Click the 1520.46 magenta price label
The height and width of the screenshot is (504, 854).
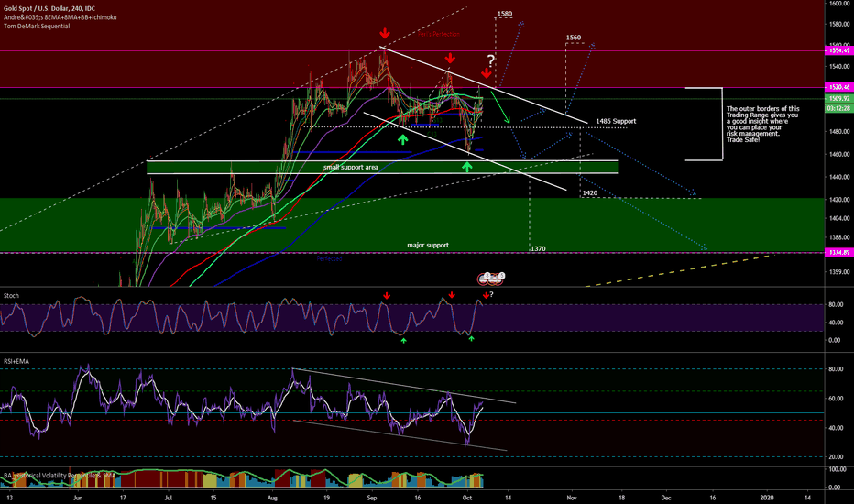[839, 87]
